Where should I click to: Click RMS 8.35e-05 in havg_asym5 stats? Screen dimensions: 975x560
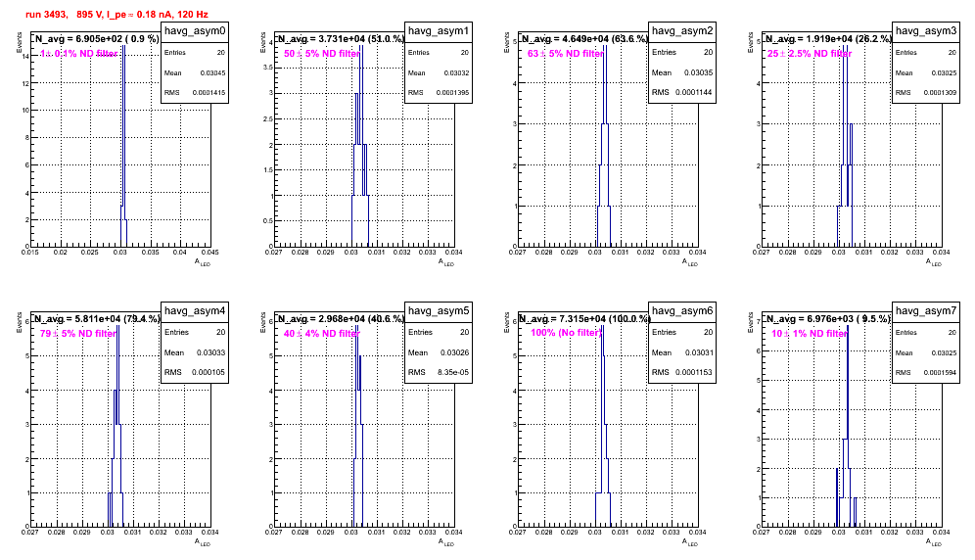pos(439,372)
